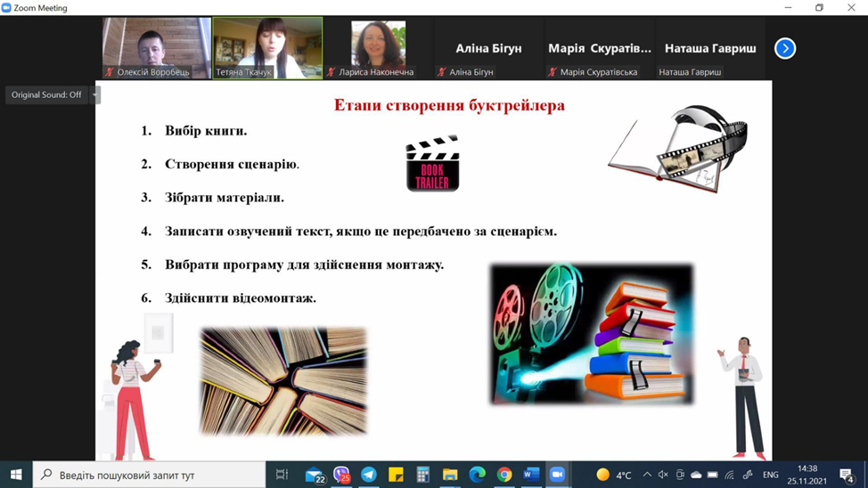Open the notification center icon
868x488 pixels.
[848, 475]
